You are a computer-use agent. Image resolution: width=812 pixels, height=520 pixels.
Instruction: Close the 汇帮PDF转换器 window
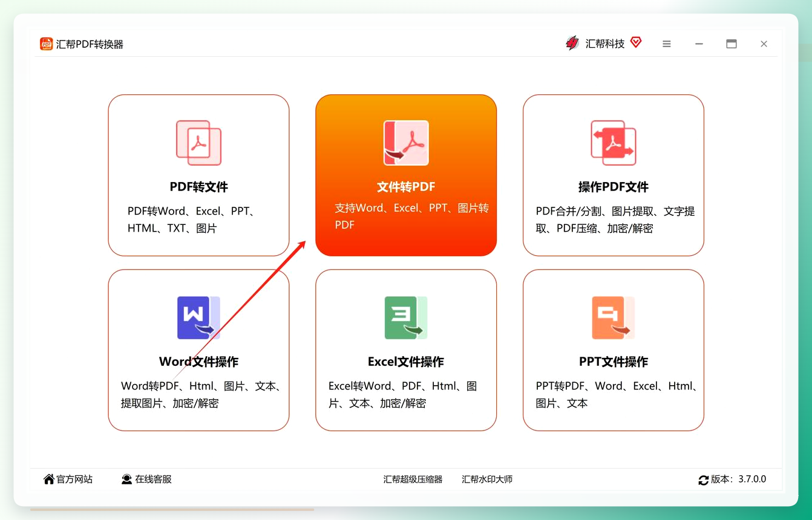point(764,44)
